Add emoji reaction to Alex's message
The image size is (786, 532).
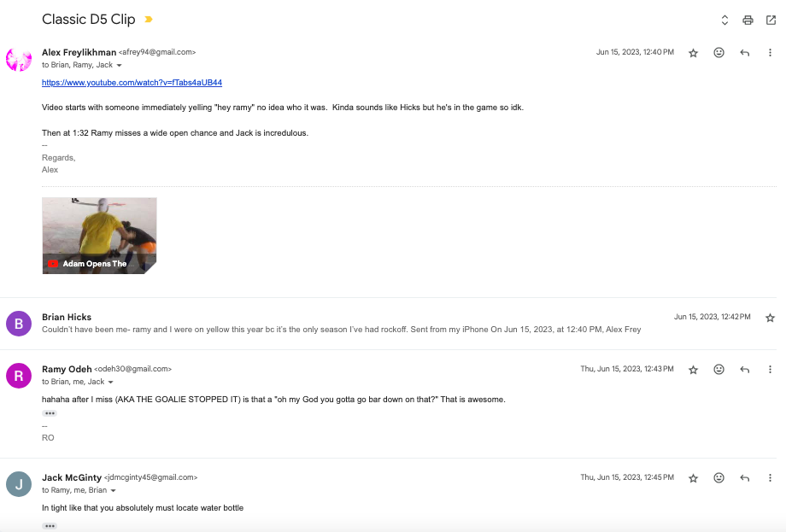coord(719,53)
